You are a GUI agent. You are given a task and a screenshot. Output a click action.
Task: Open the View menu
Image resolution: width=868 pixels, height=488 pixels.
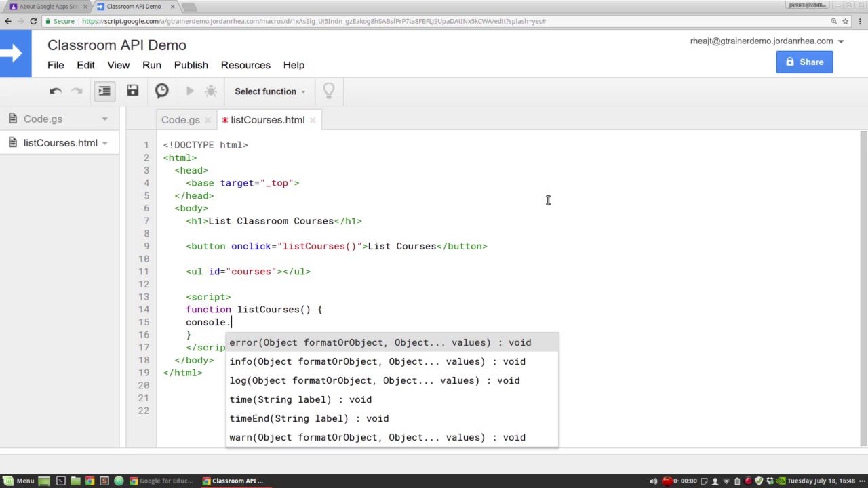pos(118,65)
